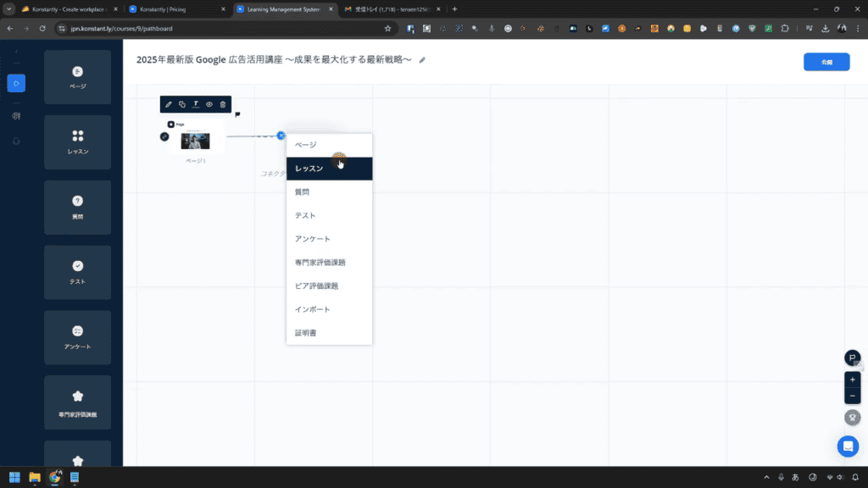Open the Windows Start menu

point(14,477)
